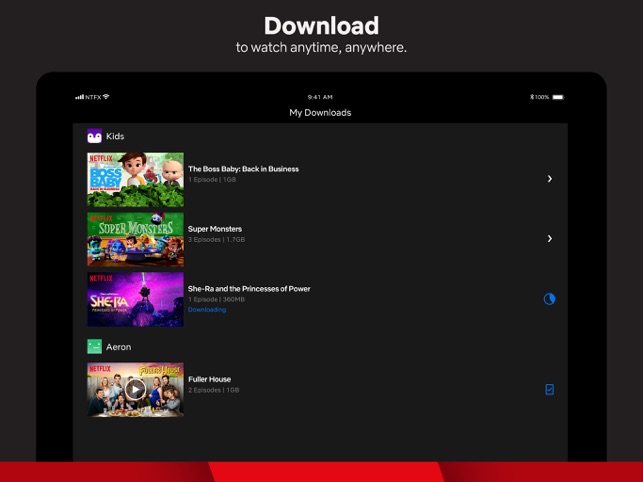Click She-Ra circular download progress indicator
The height and width of the screenshot is (482, 643).
click(549, 299)
